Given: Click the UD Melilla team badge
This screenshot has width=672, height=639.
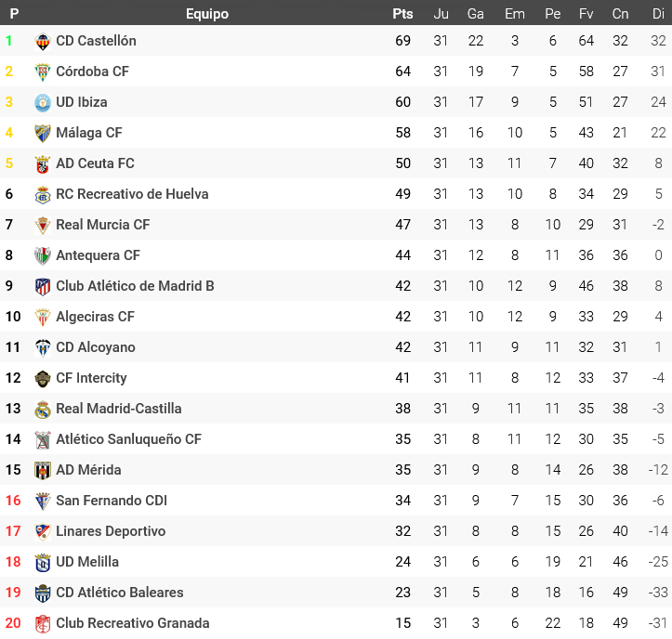Looking at the screenshot, I should click(43, 562).
